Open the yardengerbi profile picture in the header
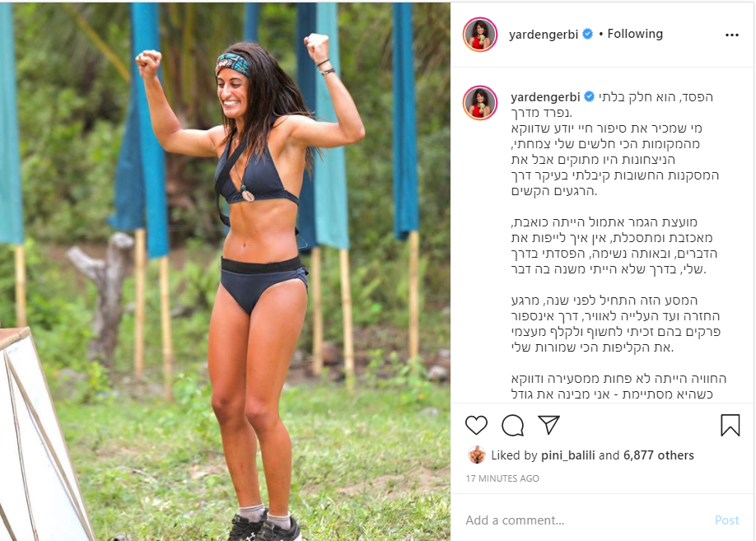This screenshot has width=756, height=541. click(480, 35)
